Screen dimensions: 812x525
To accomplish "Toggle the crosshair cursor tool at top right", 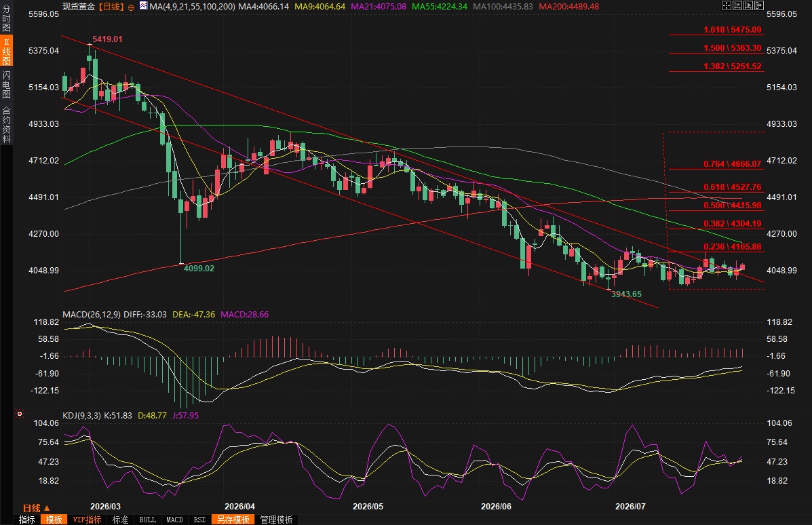I will [x=727, y=5].
